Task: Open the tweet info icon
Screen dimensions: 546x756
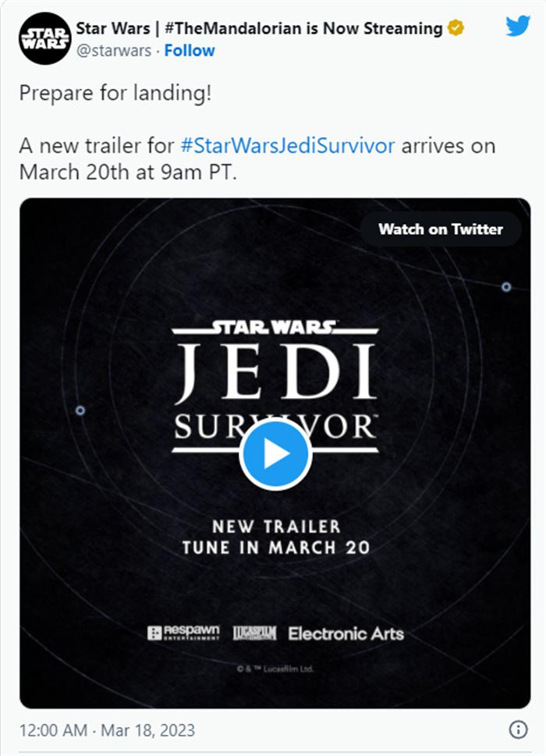Action: coord(518,729)
